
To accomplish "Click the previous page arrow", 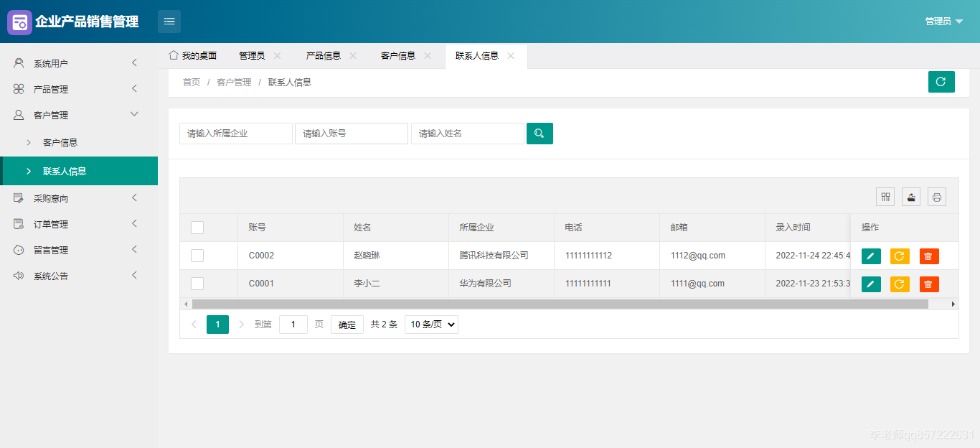I will (x=194, y=325).
